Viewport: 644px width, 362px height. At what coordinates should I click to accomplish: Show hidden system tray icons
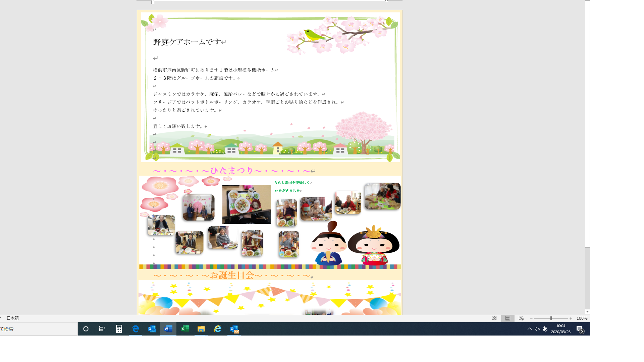[529, 329]
